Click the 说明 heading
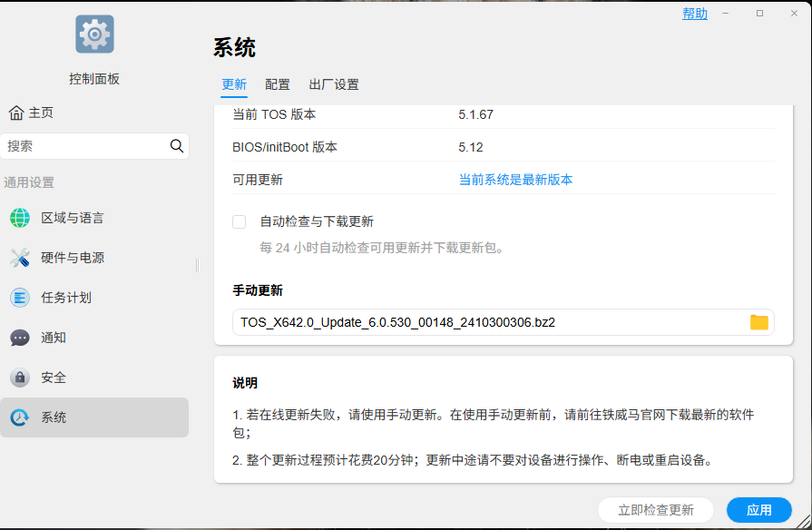The height and width of the screenshot is (530, 812). point(245,383)
